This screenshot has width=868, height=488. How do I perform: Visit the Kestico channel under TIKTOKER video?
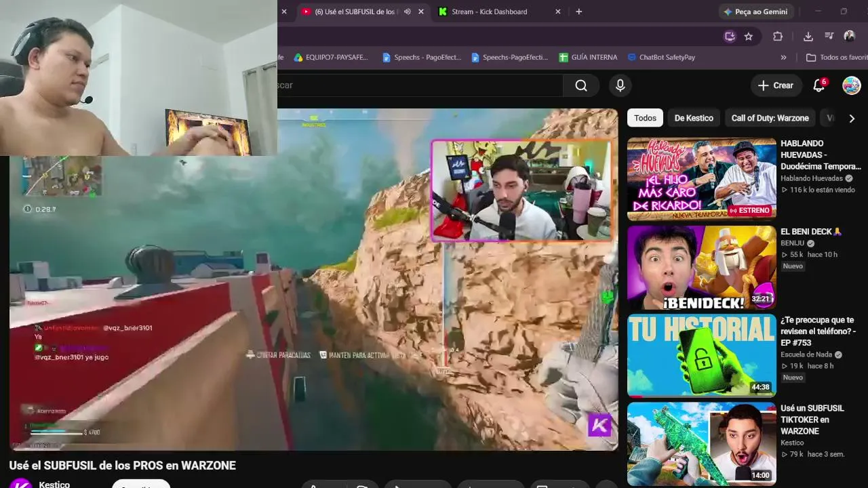click(x=792, y=443)
